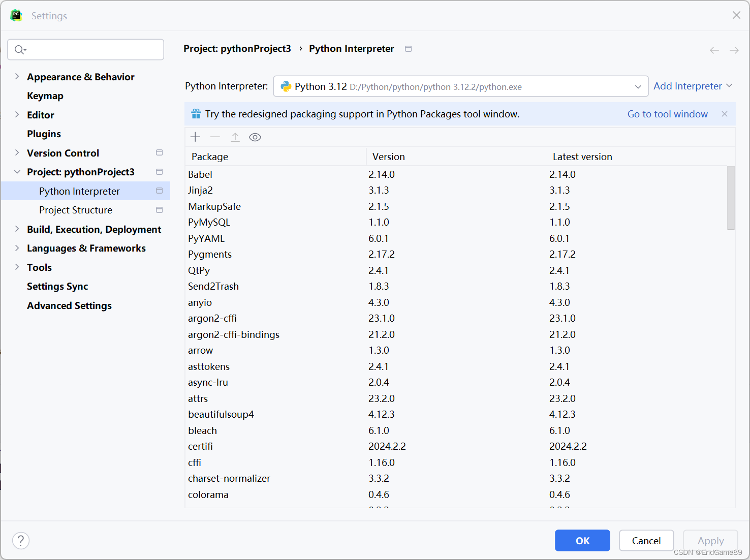Click the package list vertical scrollbar
The width and height of the screenshot is (750, 560).
point(731,198)
